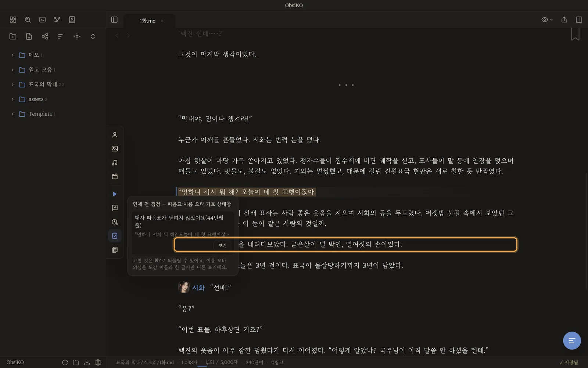
Task: Open the settings gear
Action: 98,362
